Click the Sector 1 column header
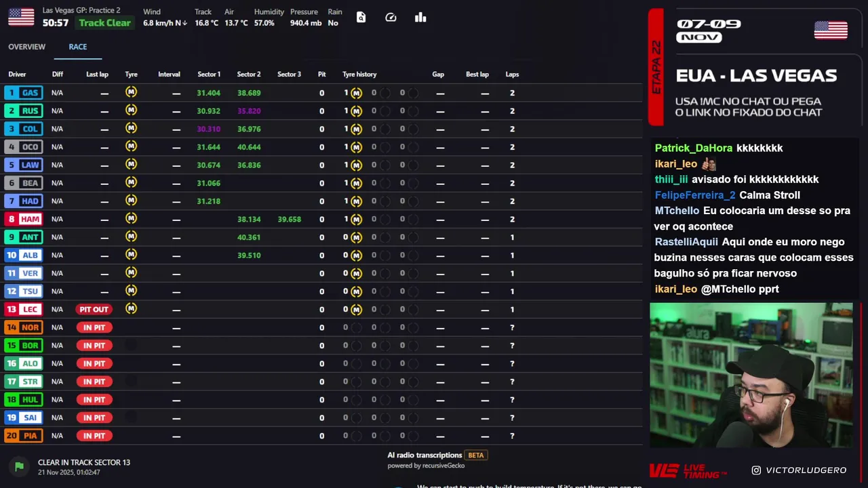868x488 pixels. pos(209,75)
